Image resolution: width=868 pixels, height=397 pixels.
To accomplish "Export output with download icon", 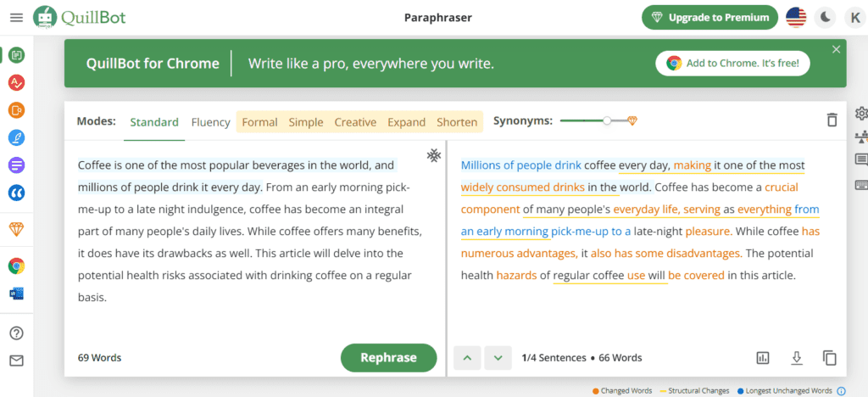I will point(796,358).
